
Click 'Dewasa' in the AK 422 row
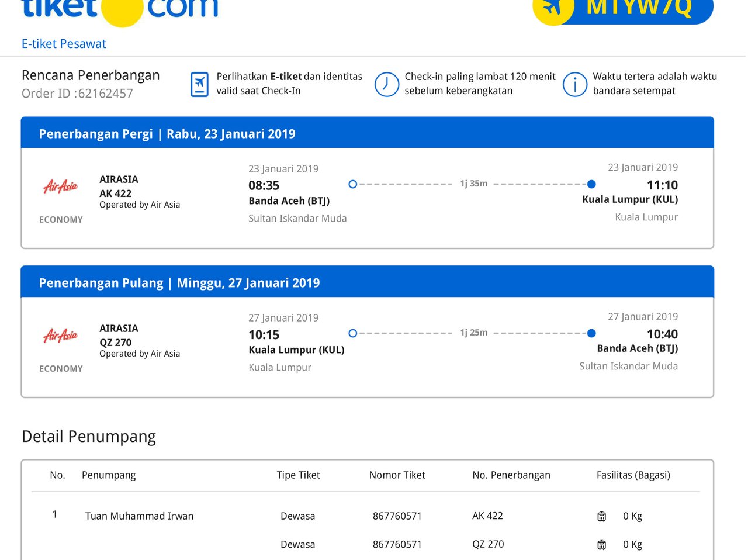tap(297, 516)
